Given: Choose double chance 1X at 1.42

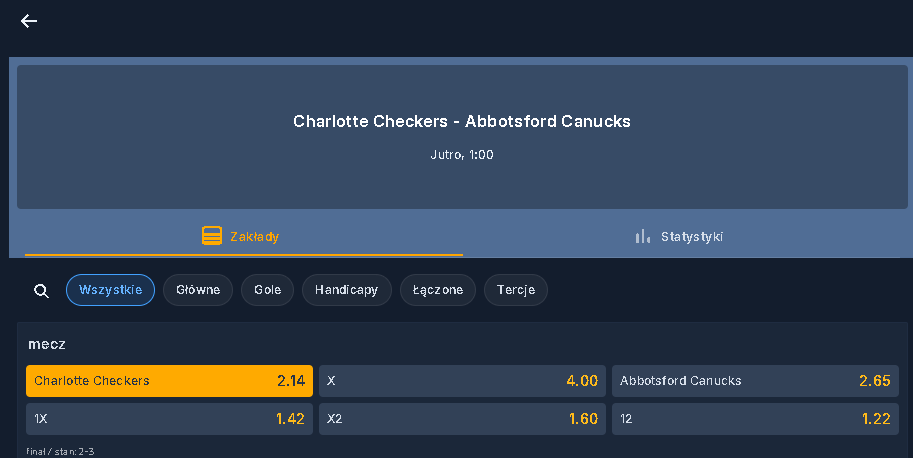Looking at the screenshot, I should pyautogui.click(x=169, y=419).
